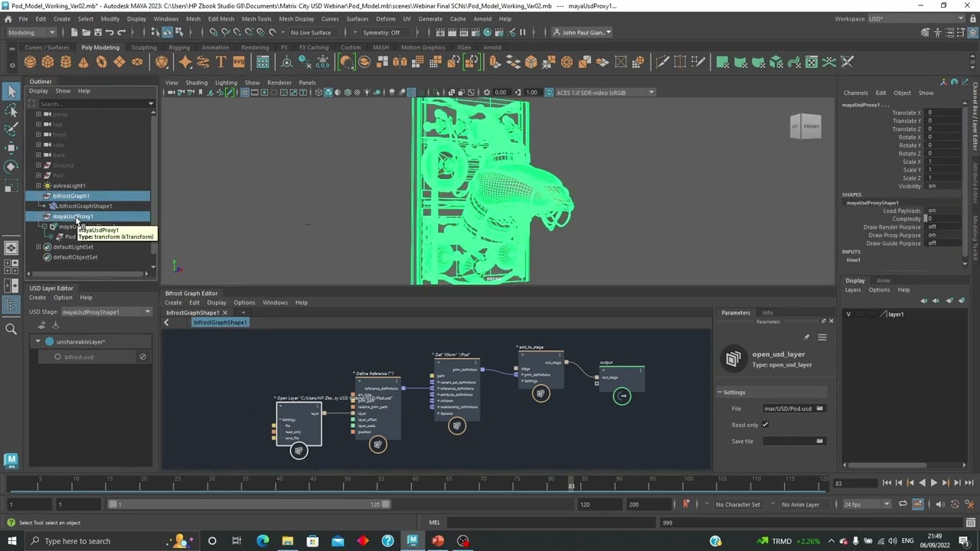The width and height of the screenshot is (980, 551).
Task: Create a polygon torus from the shelf
Action: pyautogui.click(x=100, y=62)
